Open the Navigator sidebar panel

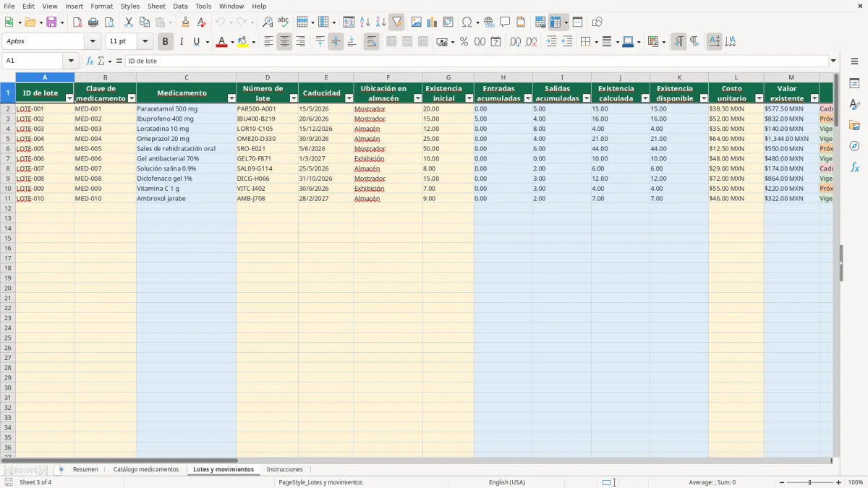pos(854,146)
